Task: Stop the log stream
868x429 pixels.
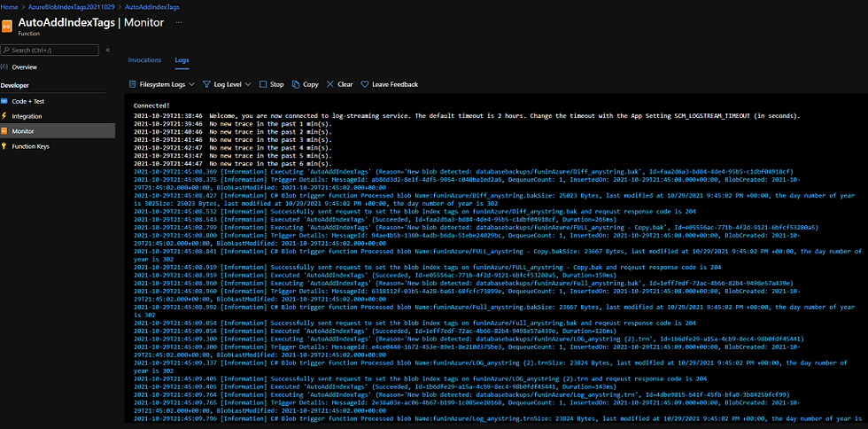Action: (271, 84)
